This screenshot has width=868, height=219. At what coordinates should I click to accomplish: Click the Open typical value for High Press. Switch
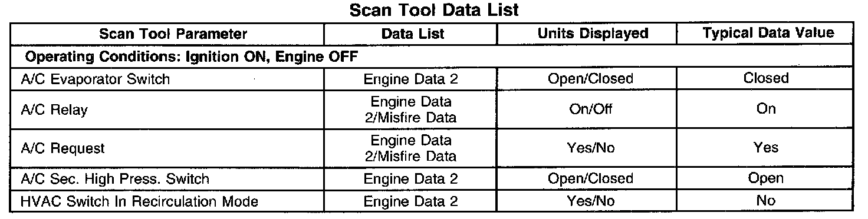point(767,178)
